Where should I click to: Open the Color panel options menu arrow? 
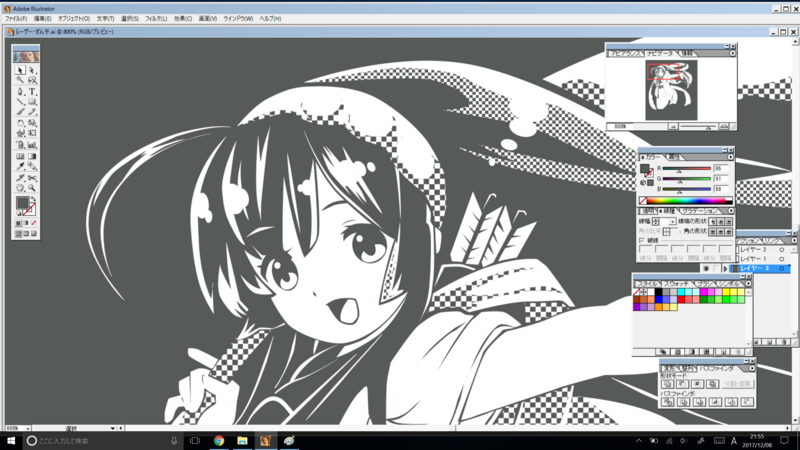coord(731,157)
